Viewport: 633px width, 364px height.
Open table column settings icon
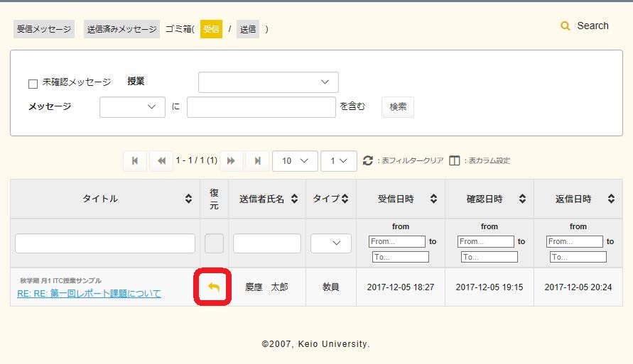click(455, 161)
